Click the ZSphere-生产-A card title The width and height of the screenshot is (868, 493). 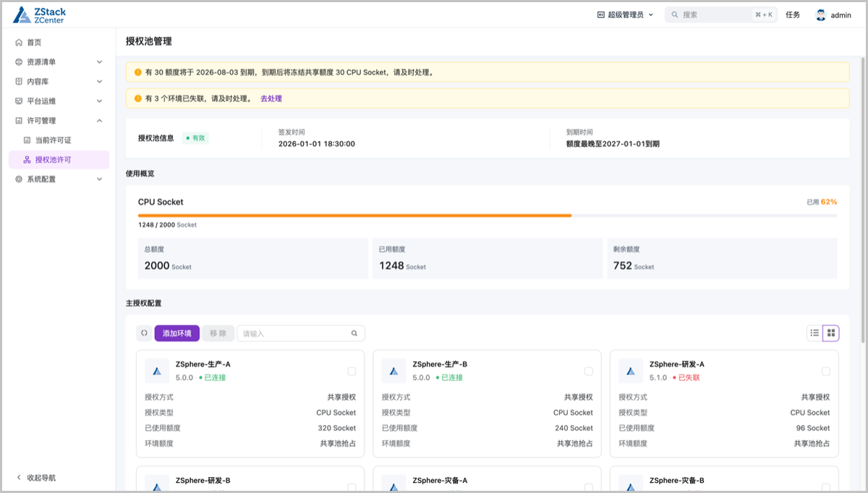(203, 364)
